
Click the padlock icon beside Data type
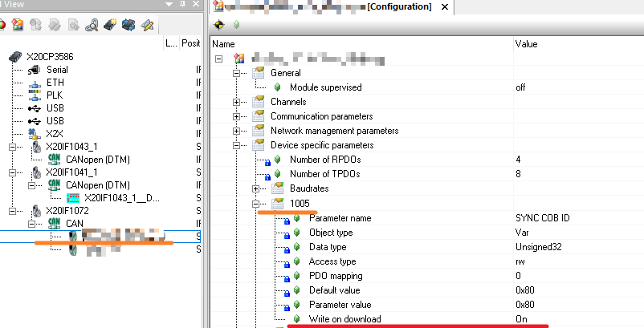[287, 250]
